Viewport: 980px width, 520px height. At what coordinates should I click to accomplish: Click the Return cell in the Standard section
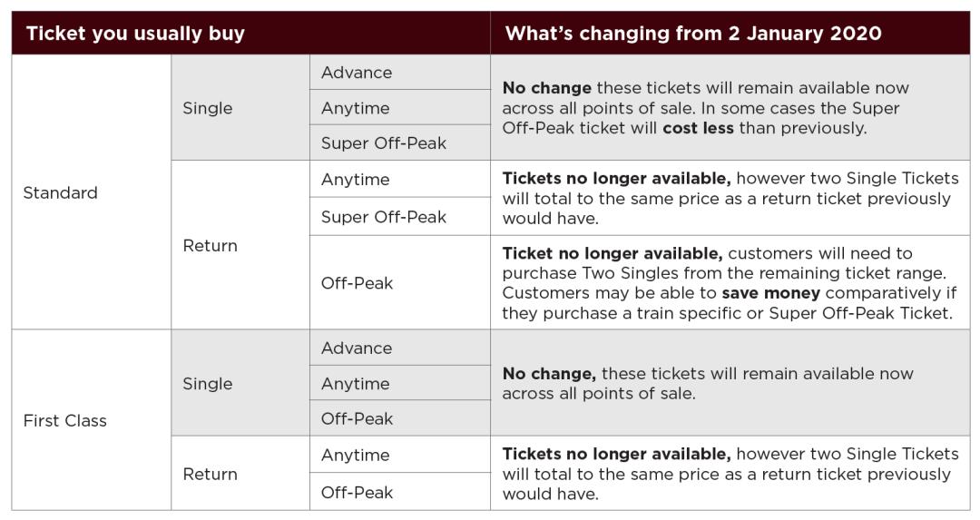pos(210,245)
